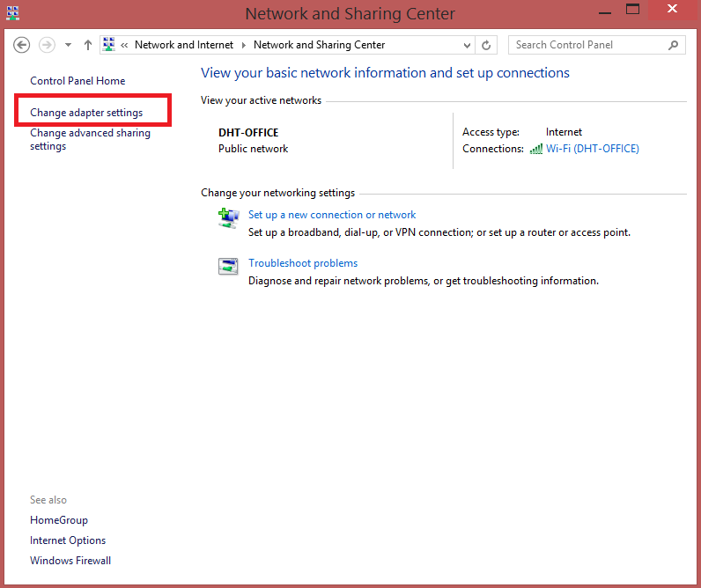Viewport: 701px width, 588px height.
Task: Open Windows Firewall from See also
Action: point(70,561)
